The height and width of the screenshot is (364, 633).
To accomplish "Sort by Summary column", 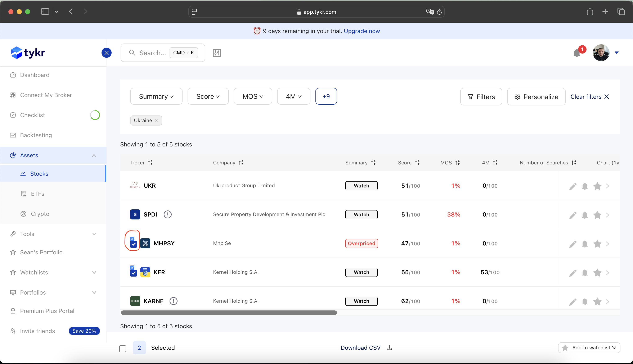I will [373, 163].
